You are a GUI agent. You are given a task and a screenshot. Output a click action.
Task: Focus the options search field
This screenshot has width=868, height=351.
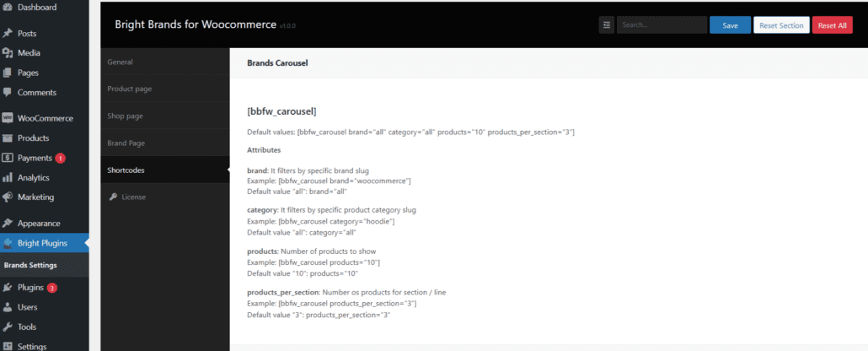[662, 25]
